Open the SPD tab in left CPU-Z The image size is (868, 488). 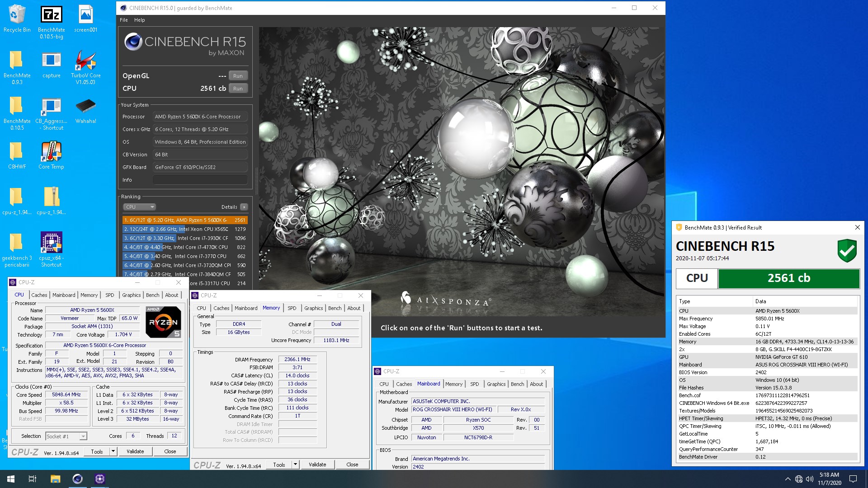[x=110, y=295]
